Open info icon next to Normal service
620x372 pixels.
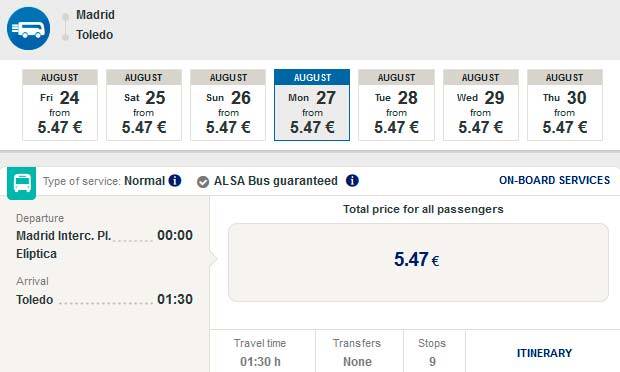175,181
